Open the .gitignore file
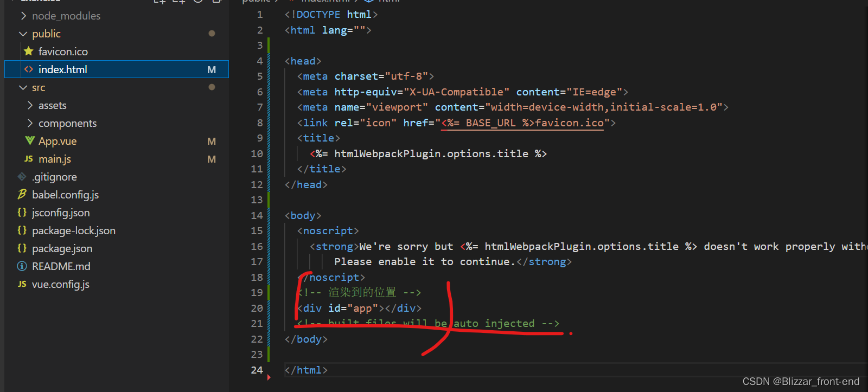Screen dimensions: 868x392 (54, 177)
